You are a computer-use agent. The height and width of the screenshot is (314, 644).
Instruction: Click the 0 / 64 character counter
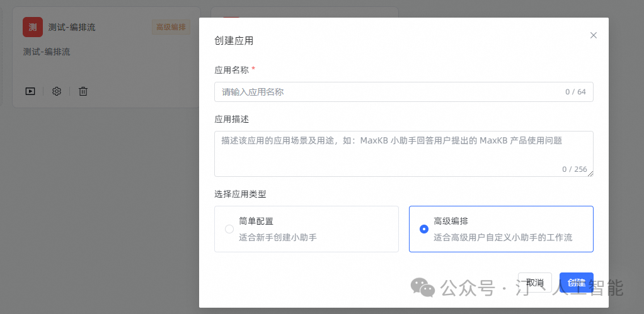pos(575,92)
